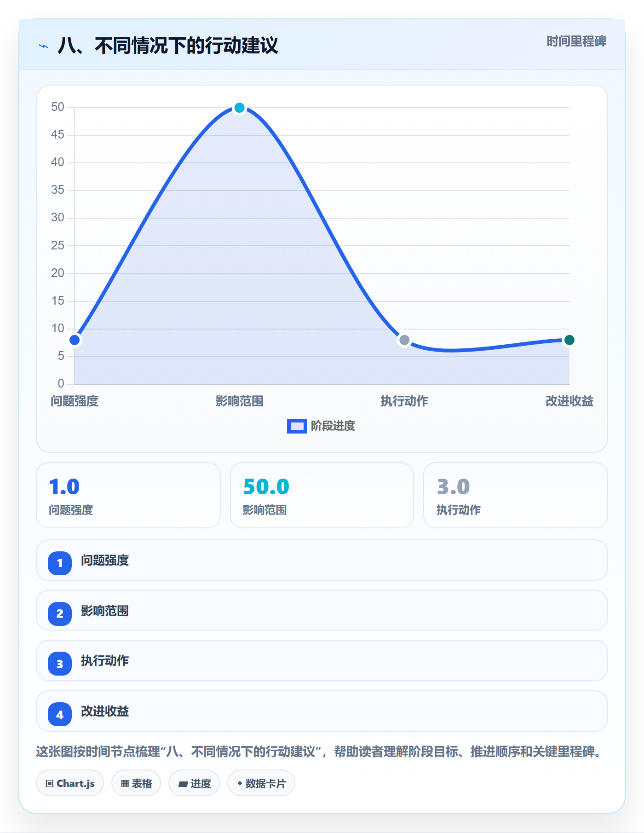Click the 阶段进度 legend color box
This screenshot has width=644, height=833.
click(297, 426)
